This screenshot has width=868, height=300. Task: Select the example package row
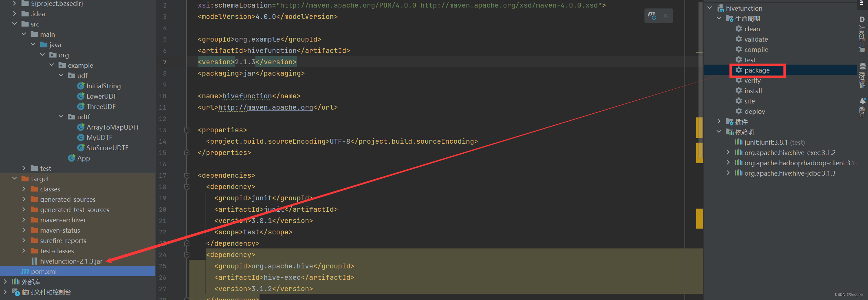pos(78,65)
